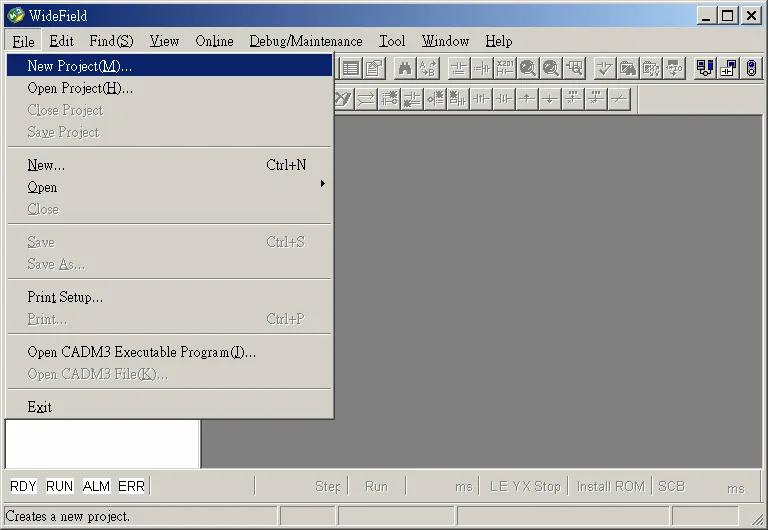Close the File menu via its title
The width and height of the screenshot is (768, 530).
tap(24, 41)
